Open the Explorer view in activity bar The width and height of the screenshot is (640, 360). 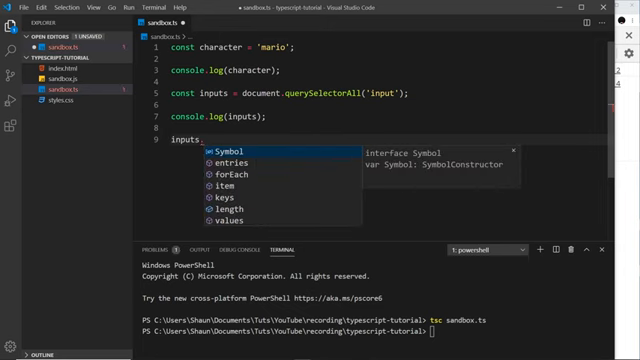[10, 26]
